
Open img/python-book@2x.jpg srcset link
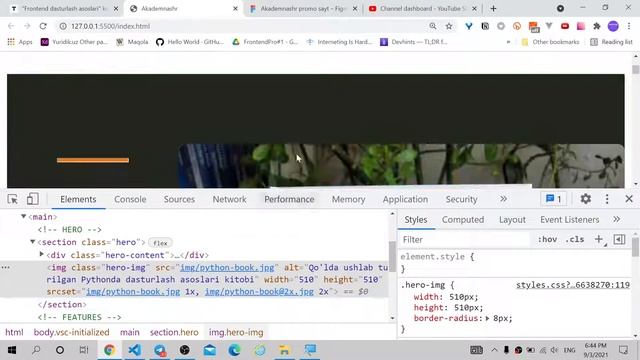click(259, 291)
